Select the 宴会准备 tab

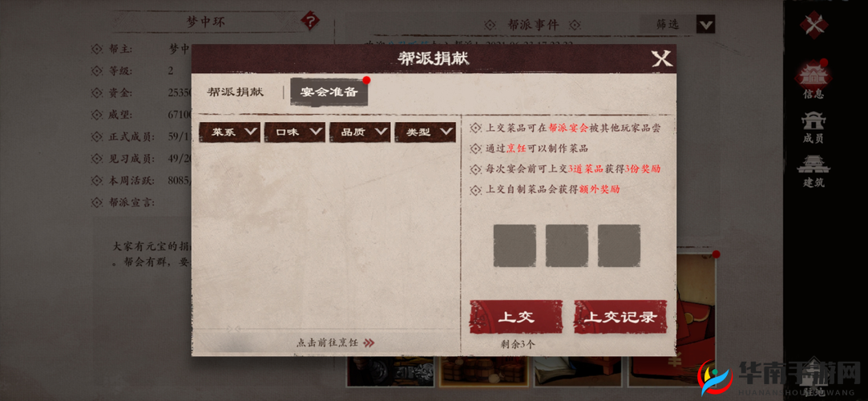click(329, 92)
